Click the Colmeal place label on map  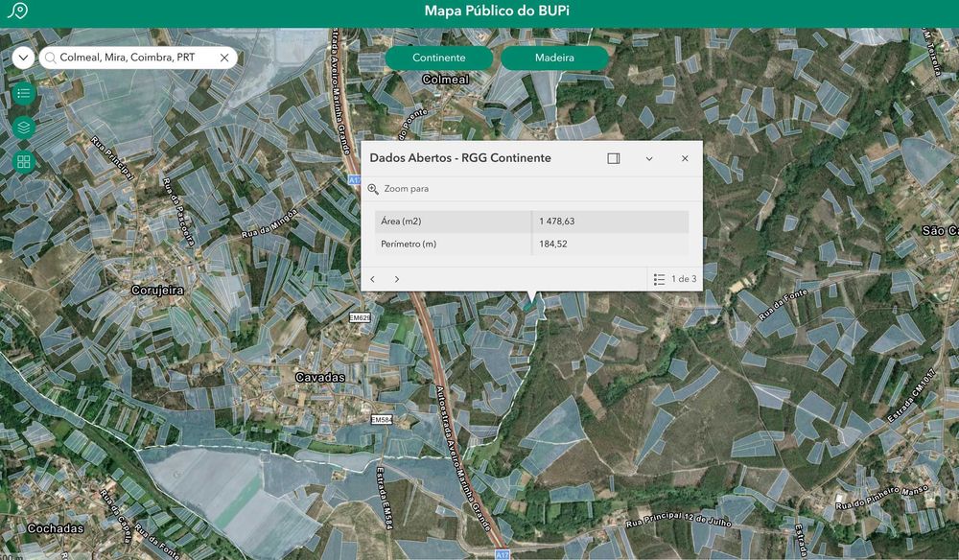[x=446, y=80]
